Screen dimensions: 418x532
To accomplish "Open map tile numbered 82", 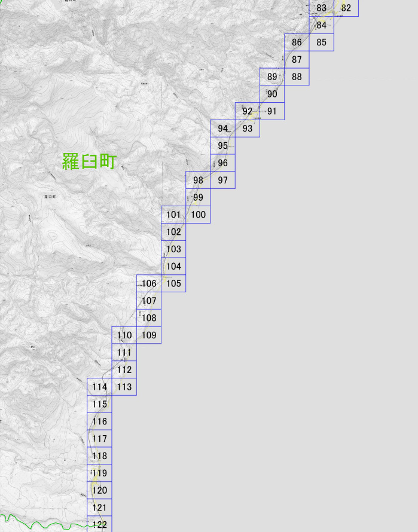I will click(x=346, y=8).
